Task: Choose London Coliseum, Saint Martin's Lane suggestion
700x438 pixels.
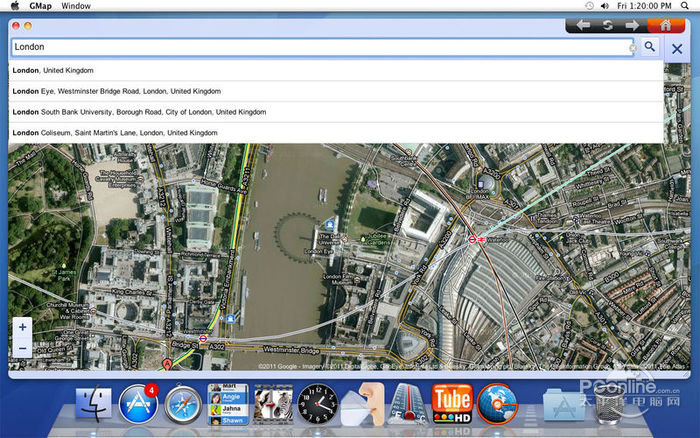Action: click(336, 133)
